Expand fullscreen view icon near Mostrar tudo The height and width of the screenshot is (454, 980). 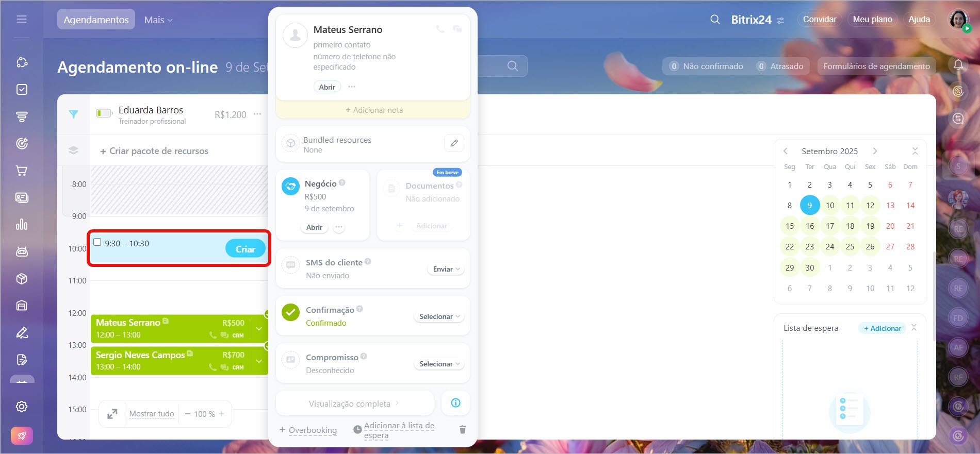[112, 414]
